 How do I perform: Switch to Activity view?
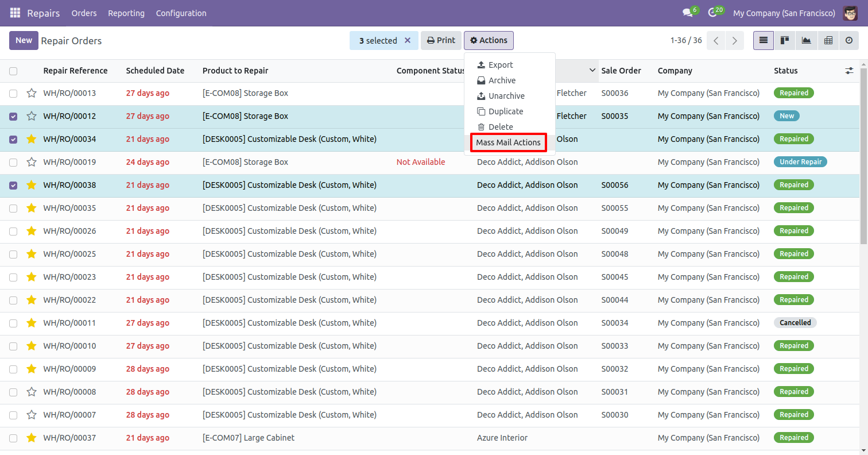(849, 40)
